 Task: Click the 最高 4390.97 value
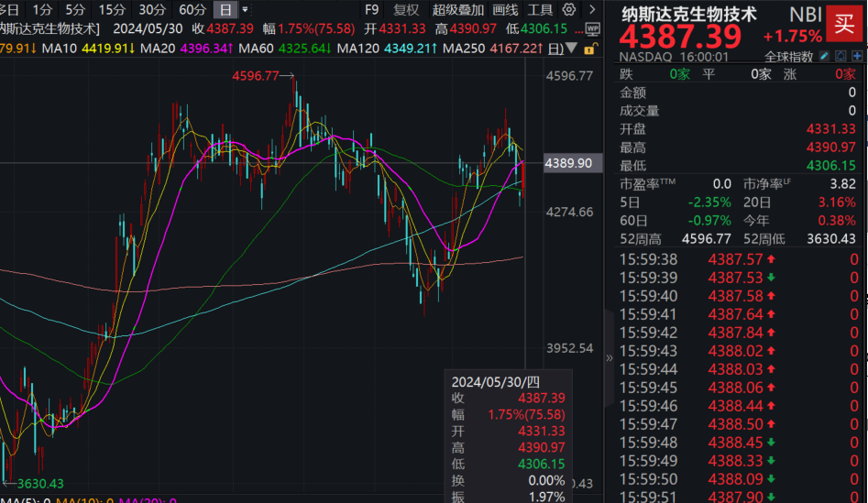[831, 148]
